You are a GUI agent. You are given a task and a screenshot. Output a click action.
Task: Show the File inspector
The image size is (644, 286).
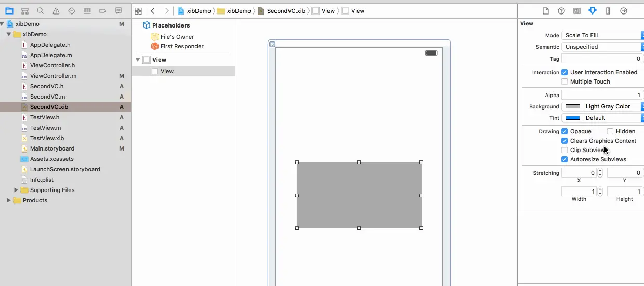coord(546,11)
